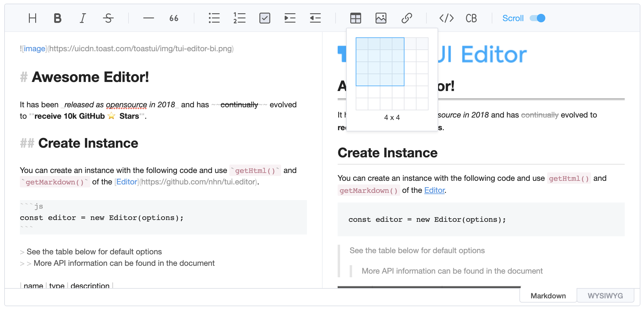
Task: Open the insert link popup
Action: [x=407, y=18]
